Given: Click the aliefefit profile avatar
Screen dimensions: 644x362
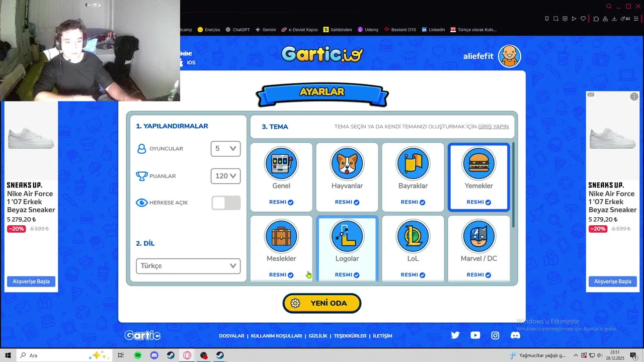Looking at the screenshot, I should pos(509,56).
